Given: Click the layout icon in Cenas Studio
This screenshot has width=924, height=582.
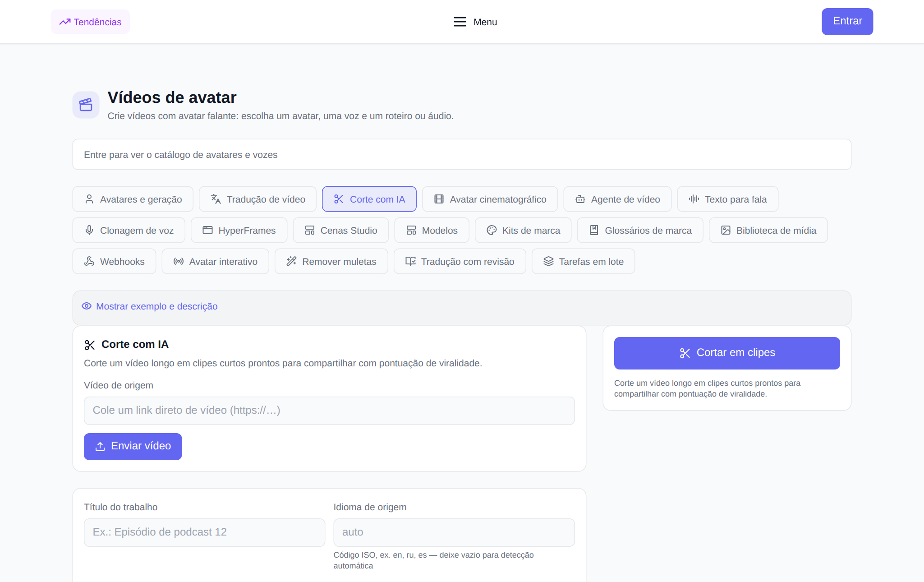Looking at the screenshot, I should pos(310,230).
